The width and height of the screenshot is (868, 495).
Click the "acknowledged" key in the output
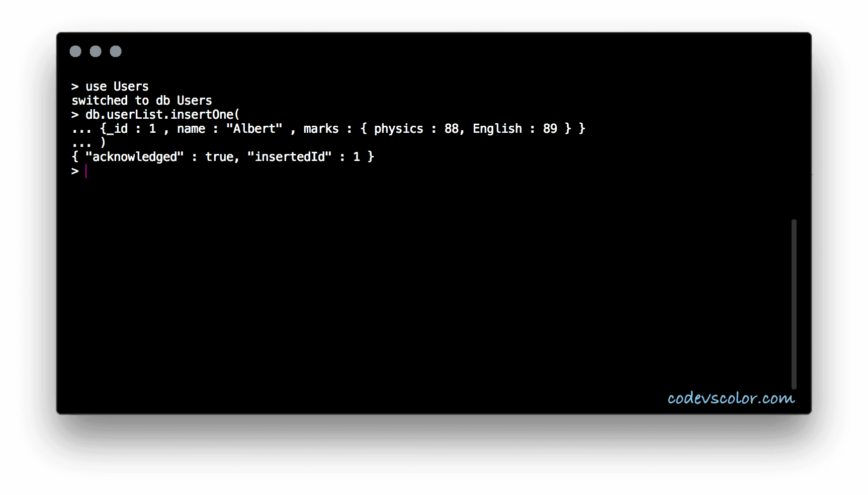pos(134,157)
